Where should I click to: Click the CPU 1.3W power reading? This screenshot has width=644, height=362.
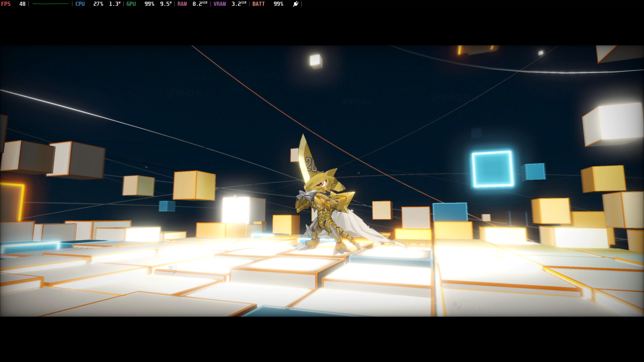114,4
